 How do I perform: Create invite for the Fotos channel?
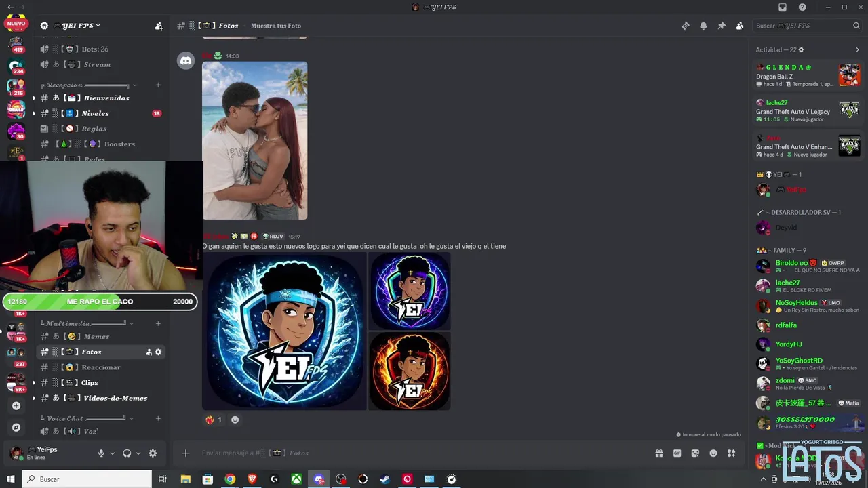[x=149, y=352]
